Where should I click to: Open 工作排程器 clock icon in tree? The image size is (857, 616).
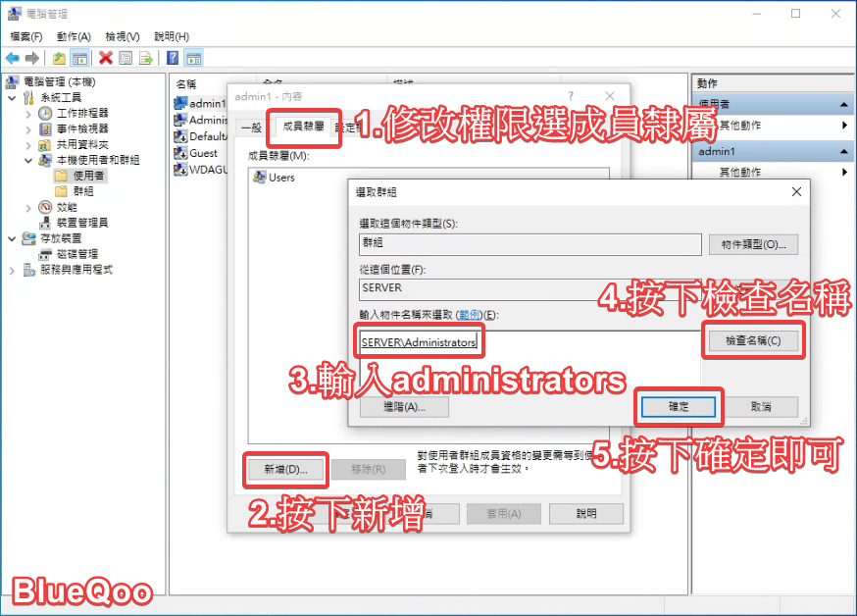pyautogui.click(x=45, y=113)
